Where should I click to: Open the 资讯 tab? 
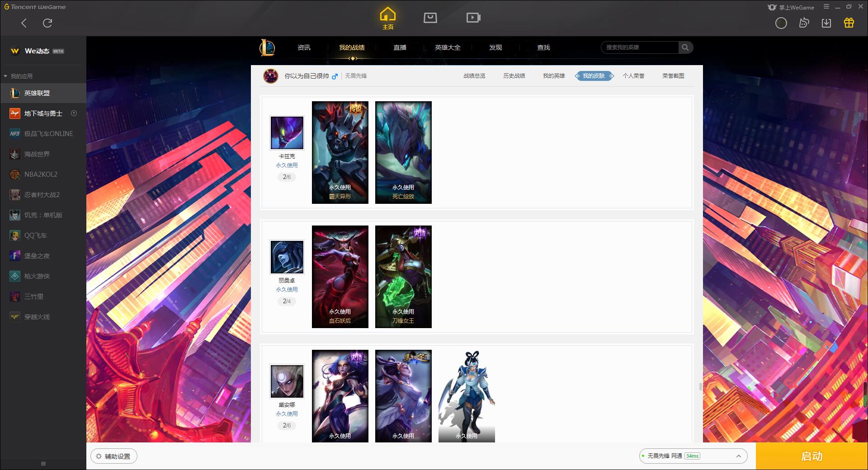pyautogui.click(x=304, y=47)
